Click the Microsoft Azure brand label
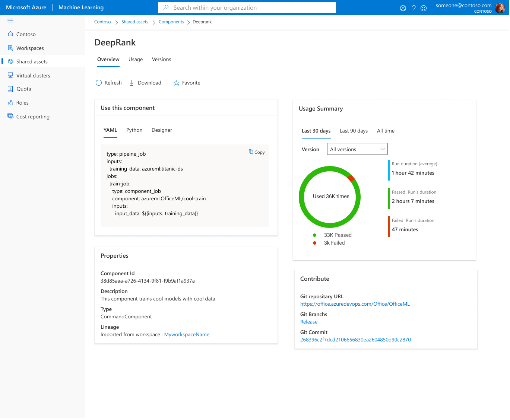Image resolution: width=510 pixels, height=420 pixels. 26,7
